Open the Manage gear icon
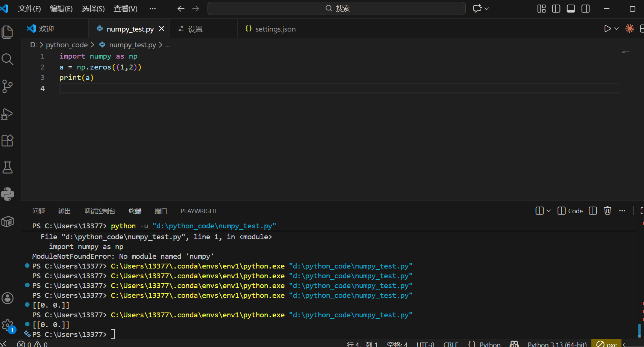 [8, 325]
